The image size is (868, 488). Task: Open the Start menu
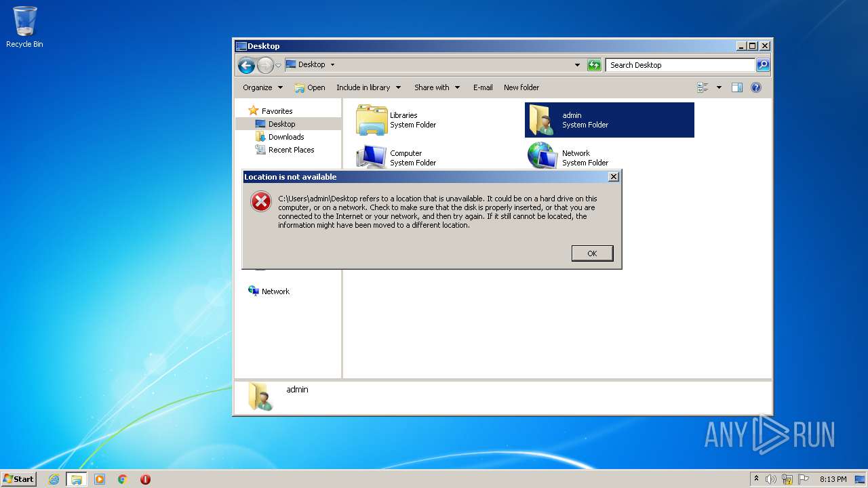[18, 479]
